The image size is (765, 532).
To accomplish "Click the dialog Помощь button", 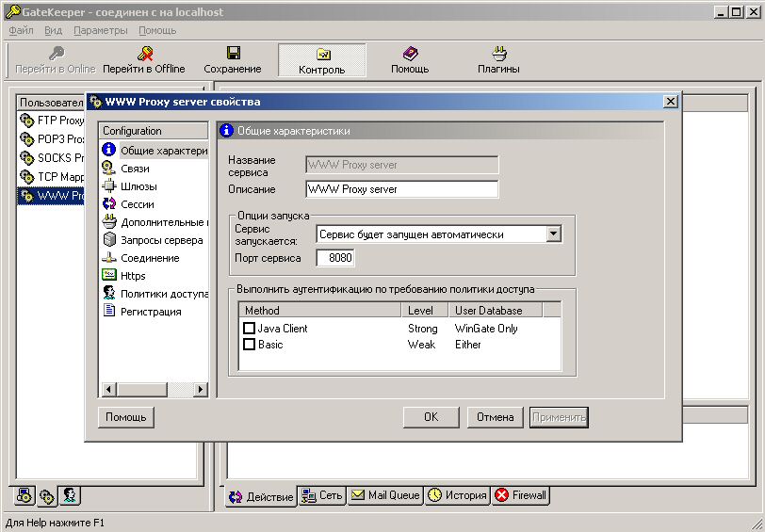I will click(x=126, y=417).
